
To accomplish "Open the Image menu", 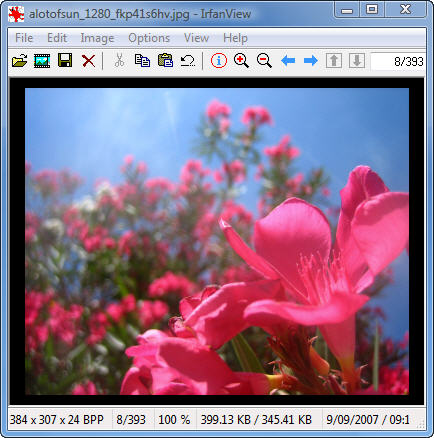I will pos(97,38).
